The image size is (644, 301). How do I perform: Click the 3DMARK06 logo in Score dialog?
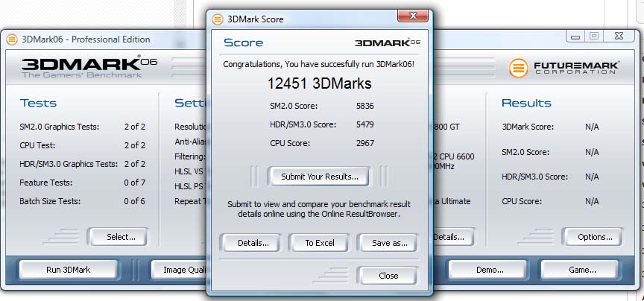pos(388,42)
